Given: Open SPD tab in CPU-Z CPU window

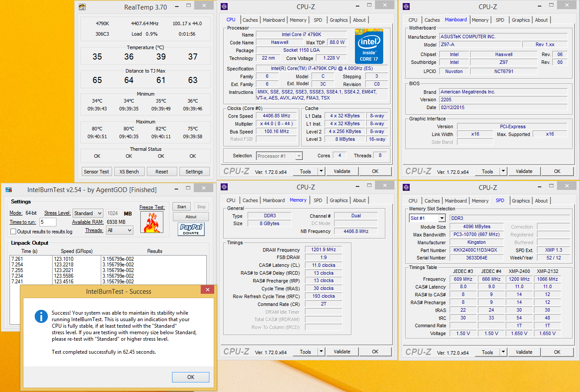Looking at the screenshot, I should coord(318,20).
